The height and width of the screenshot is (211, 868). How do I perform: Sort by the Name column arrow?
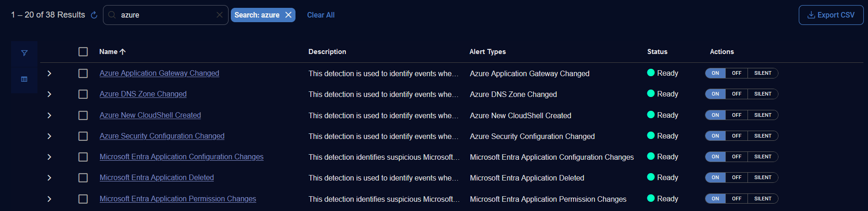pyautogui.click(x=123, y=52)
